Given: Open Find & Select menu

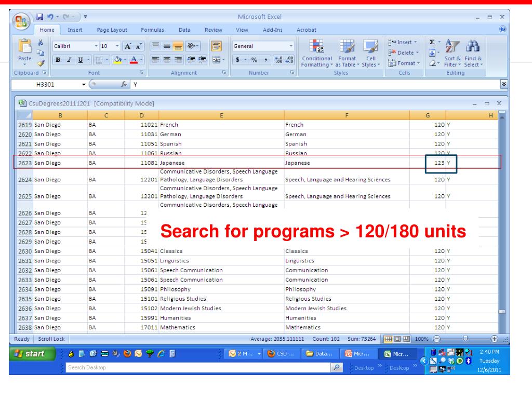Looking at the screenshot, I should (x=473, y=54).
